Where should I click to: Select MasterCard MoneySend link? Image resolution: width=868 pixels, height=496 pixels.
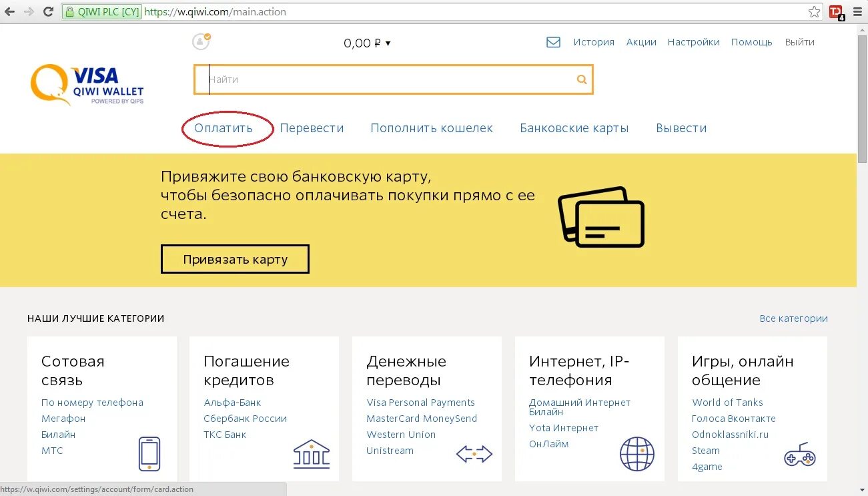pos(422,419)
